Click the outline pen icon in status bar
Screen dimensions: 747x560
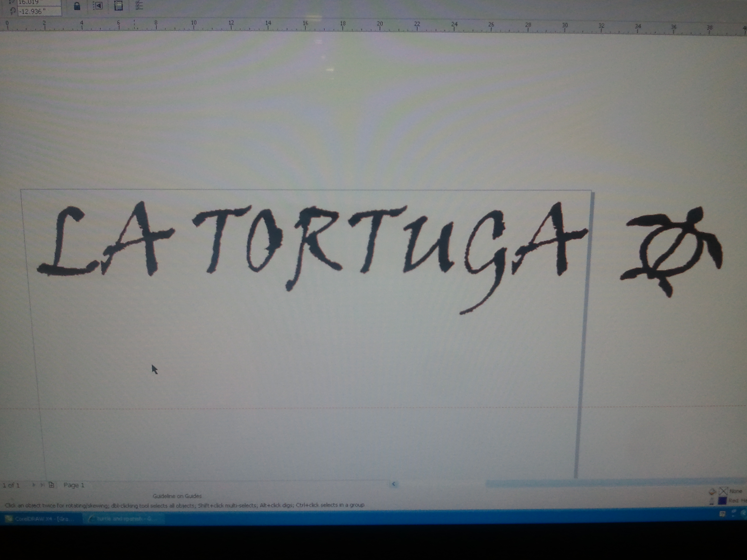[712, 501]
